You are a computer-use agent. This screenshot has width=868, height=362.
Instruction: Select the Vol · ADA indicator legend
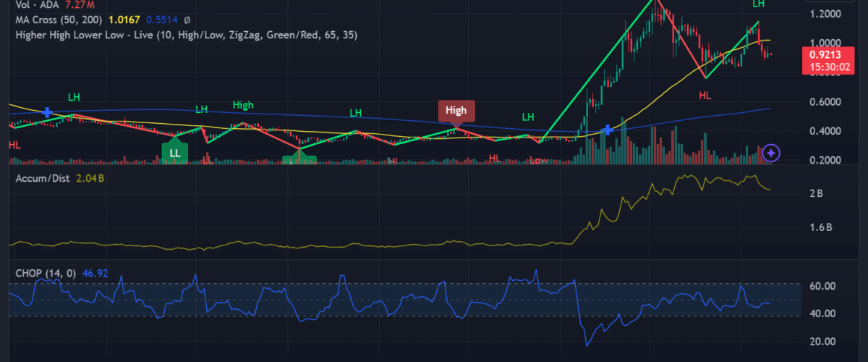pos(35,5)
